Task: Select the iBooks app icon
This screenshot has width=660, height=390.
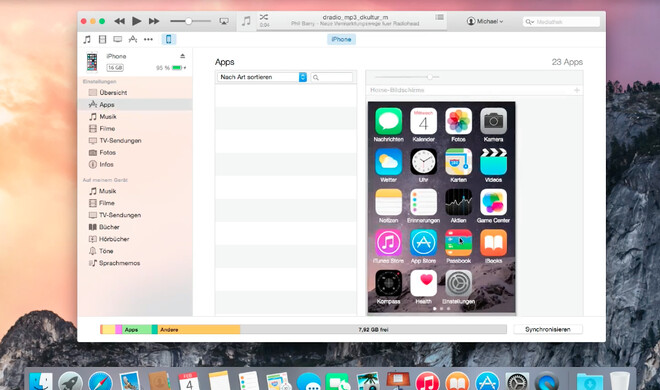Action: pyautogui.click(x=493, y=243)
